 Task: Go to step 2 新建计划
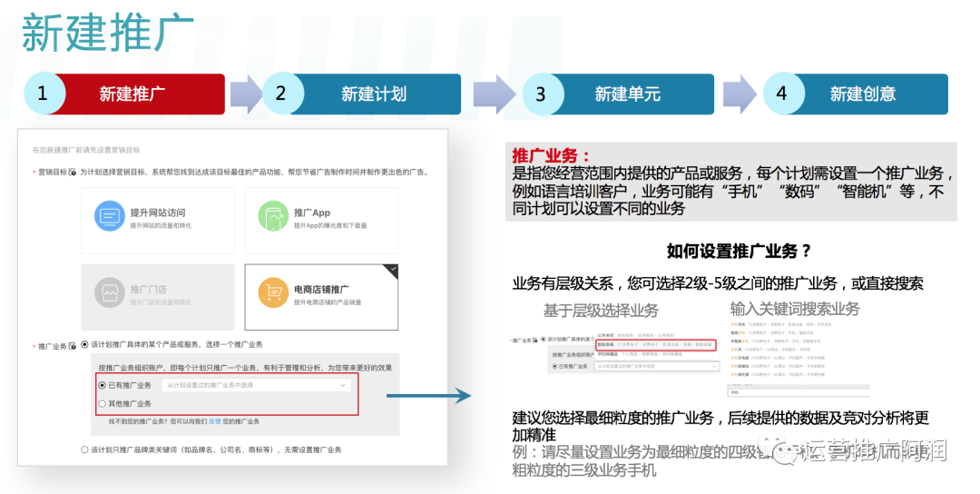362,94
